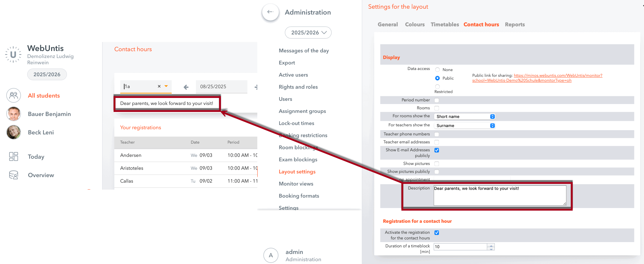The width and height of the screenshot is (644, 264).
Task: Select the None data access option
Action: point(437,70)
